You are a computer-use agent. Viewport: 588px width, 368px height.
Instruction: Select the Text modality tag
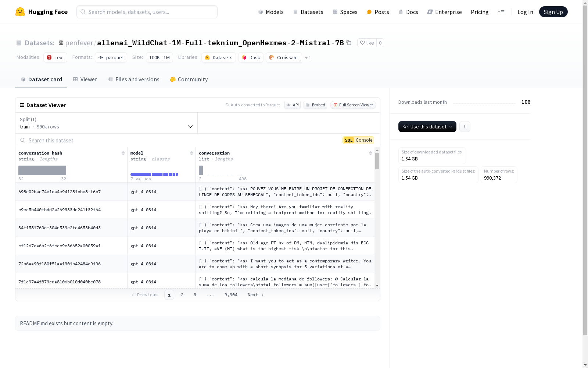click(x=55, y=57)
